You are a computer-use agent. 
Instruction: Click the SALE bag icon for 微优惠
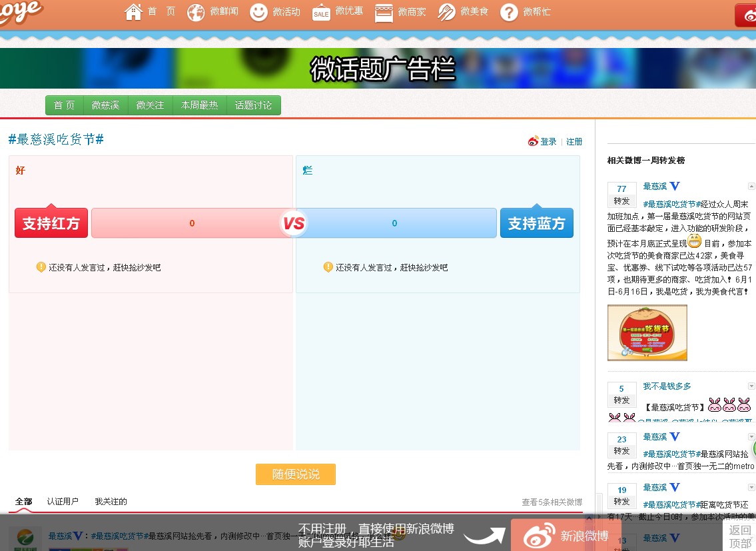click(x=321, y=12)
